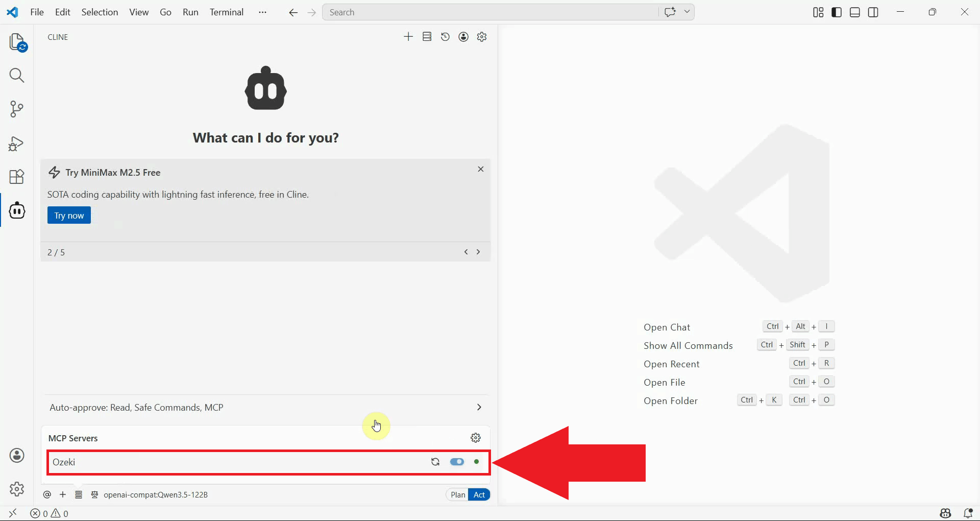Screen dimensions: 980x521
Task: Click the Ozeki green status indicator
Action: pos(477,462)
